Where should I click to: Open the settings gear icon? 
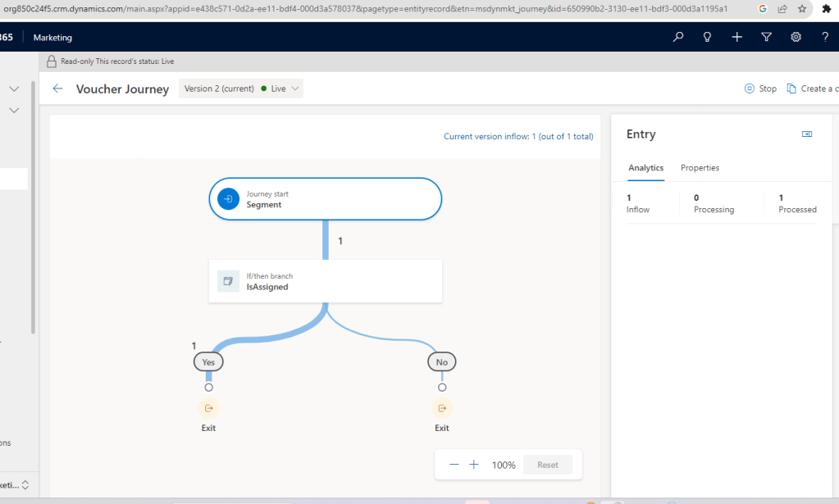796,37
